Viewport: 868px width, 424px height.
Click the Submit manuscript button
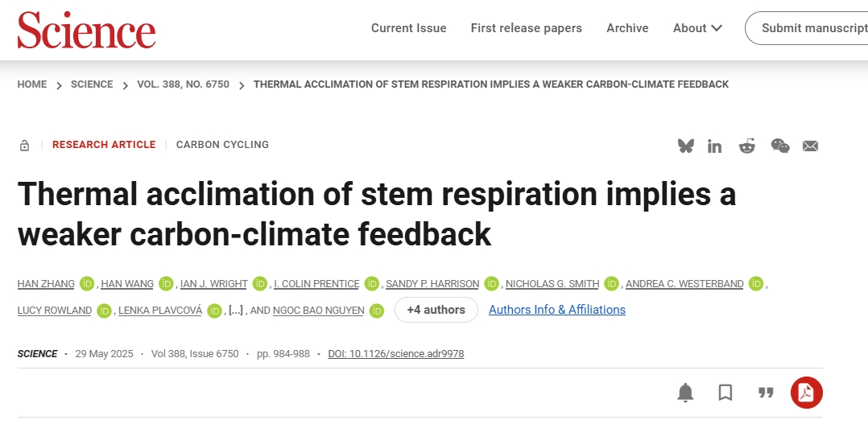click(x=807, y=28)
